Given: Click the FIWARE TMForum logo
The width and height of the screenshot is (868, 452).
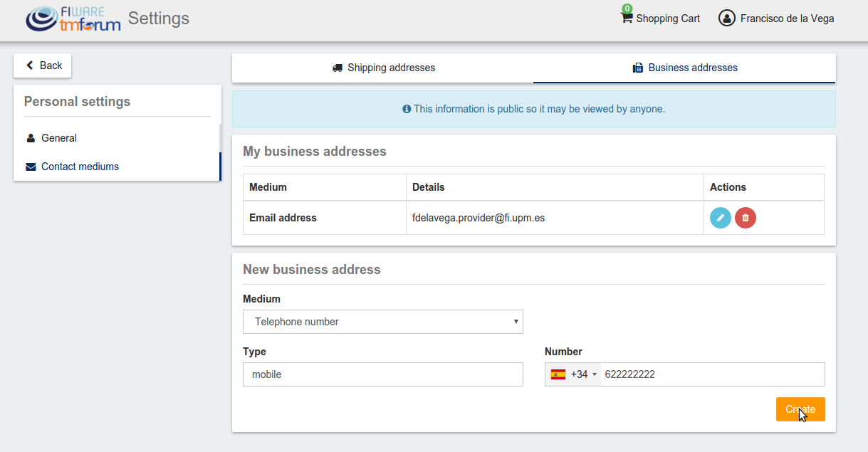Looking at the screenshot, I should click(73, 19).
